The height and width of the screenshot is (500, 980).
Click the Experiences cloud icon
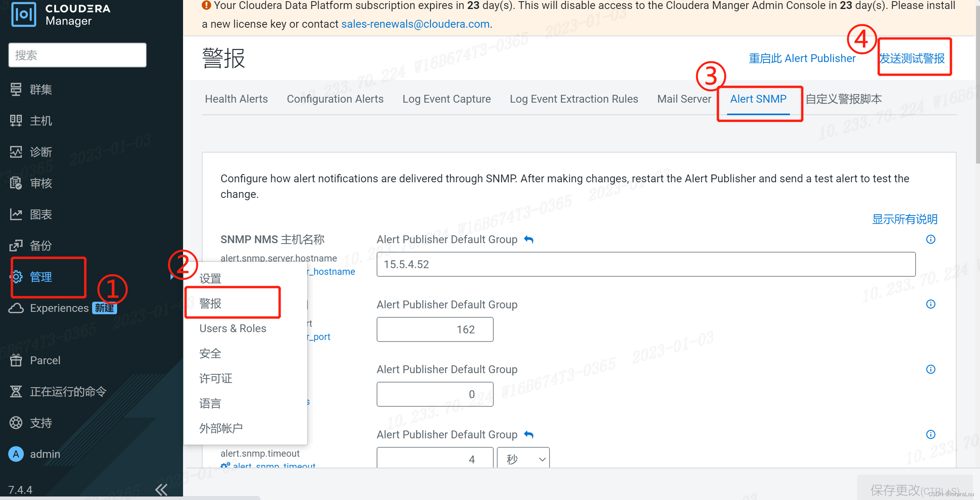16,308
